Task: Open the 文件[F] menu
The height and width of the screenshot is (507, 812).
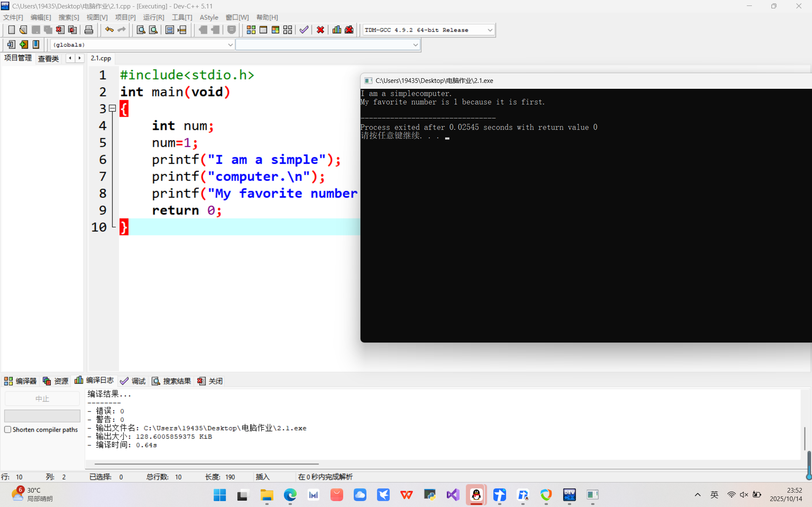Action: pos(13,17)
